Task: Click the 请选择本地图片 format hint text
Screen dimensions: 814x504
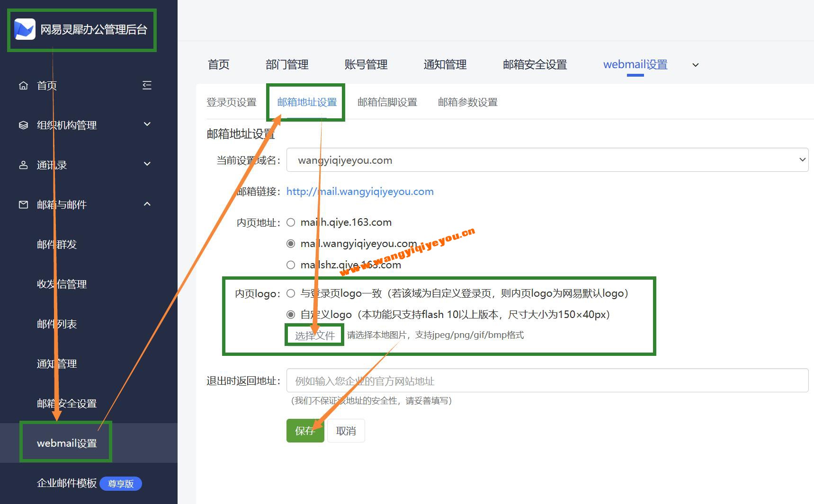Action: (x=436, y=335)
